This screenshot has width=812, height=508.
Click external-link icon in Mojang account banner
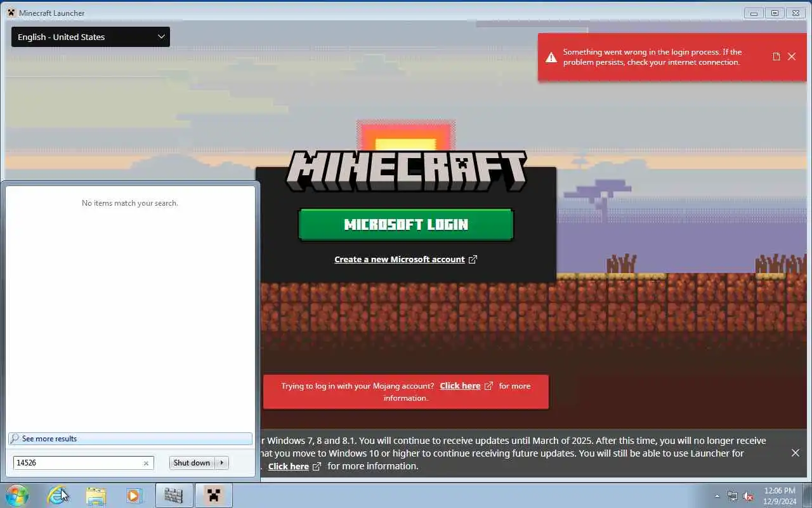point(488,385)
